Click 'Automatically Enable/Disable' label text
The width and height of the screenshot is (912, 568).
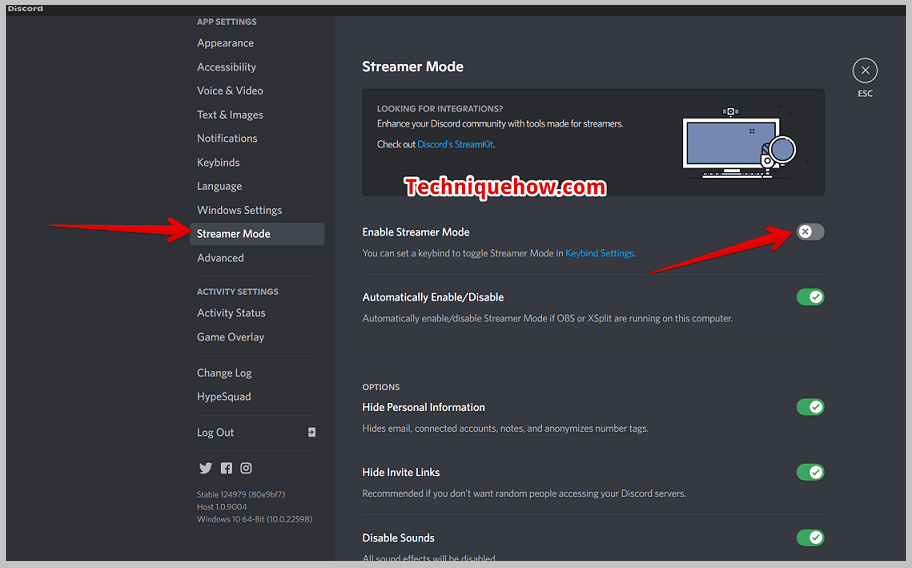tap(433, 297)
